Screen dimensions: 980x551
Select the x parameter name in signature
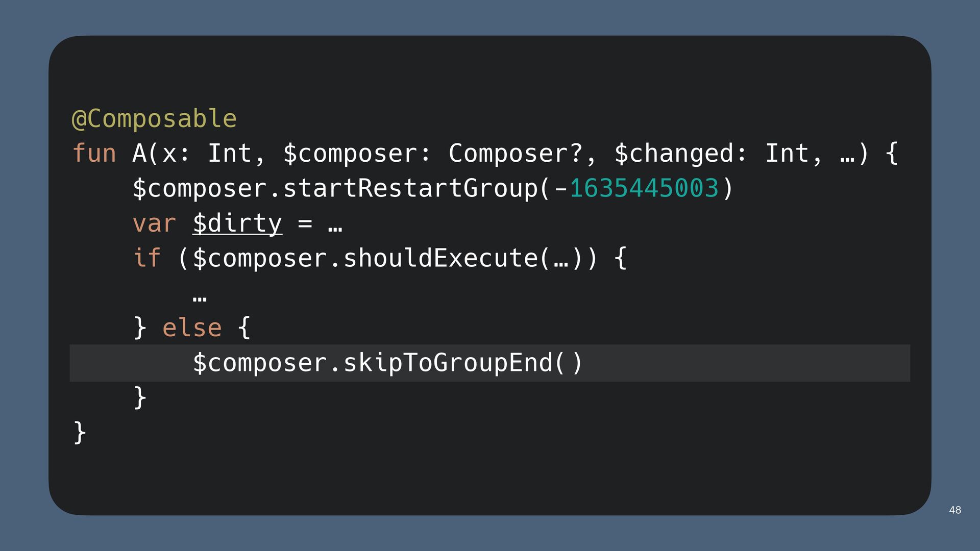(x=169, y=154)
